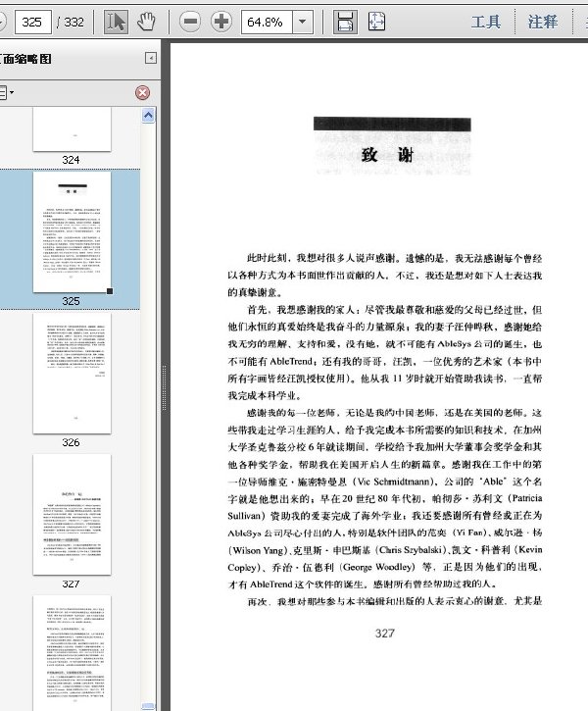Click the name Patricia in the paragraph
Screen dimensions: 588x711
(527, 498)
